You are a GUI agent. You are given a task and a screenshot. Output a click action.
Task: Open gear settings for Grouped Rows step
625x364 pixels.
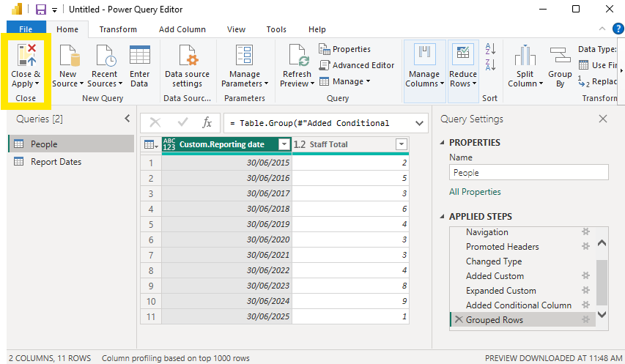point(585,319)
